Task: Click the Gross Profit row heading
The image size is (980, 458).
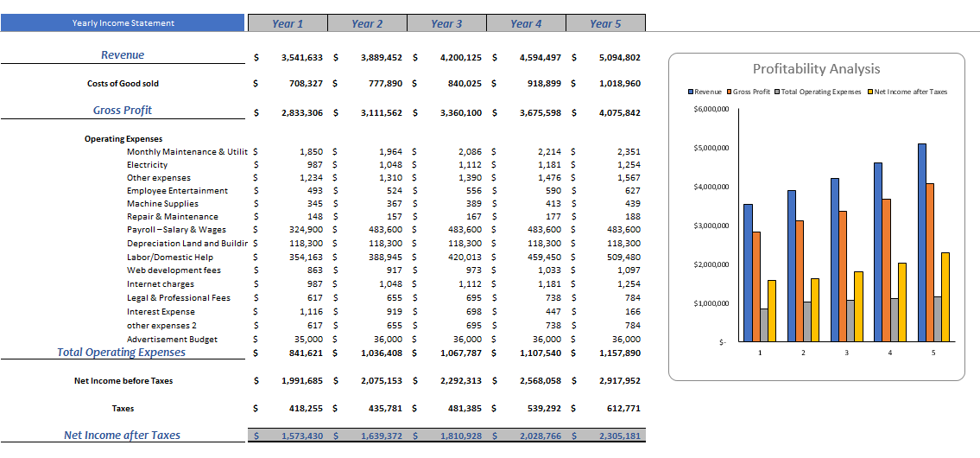Action: pos(123,111)
